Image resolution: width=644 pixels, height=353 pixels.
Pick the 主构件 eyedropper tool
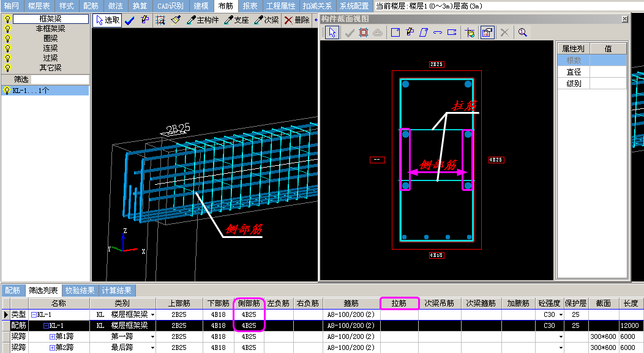pos(203,20)
